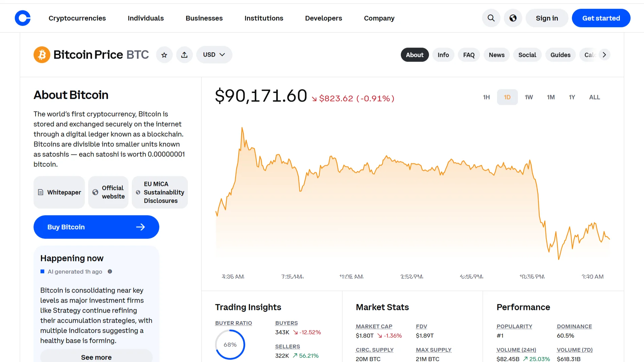644x362 pixels.
Task: Open the search magnifier icon
Action: tap(491, 18)
